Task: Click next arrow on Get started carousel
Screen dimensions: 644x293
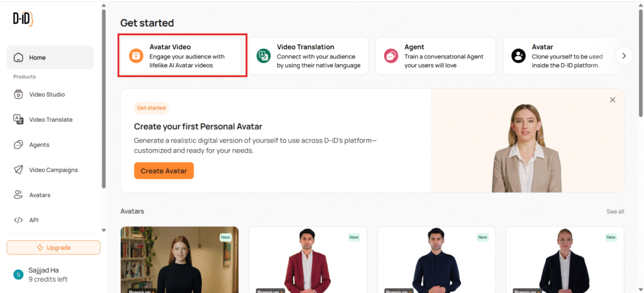Action: (625, 56)
